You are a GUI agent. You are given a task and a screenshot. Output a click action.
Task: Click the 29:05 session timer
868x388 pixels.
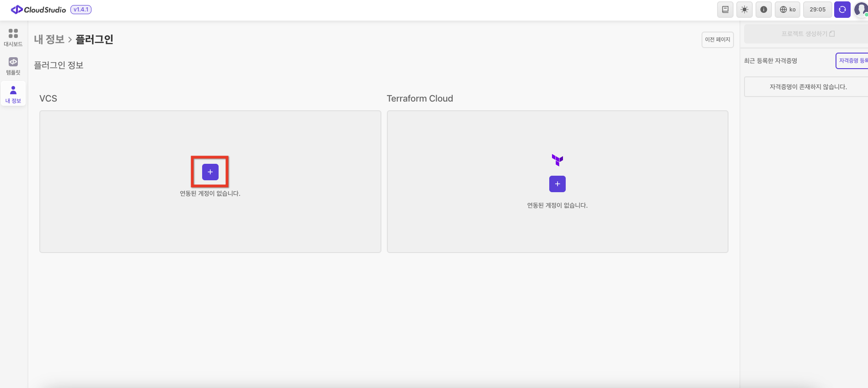click(817, 10)
